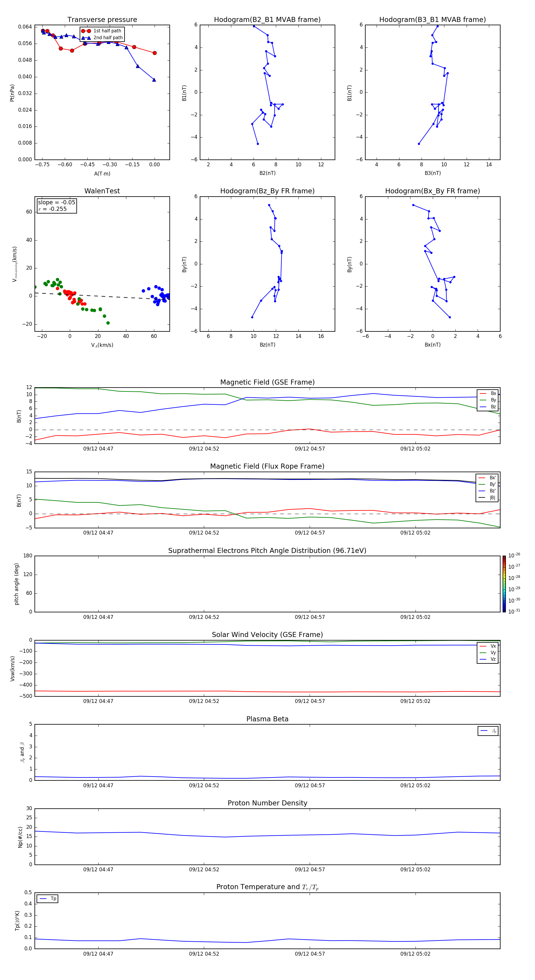Image resolution: width=535 pixels, height=980 pixels.
Task: Click the βp legend in Plasma Beta plot
Action: click(x=488, y=731)
